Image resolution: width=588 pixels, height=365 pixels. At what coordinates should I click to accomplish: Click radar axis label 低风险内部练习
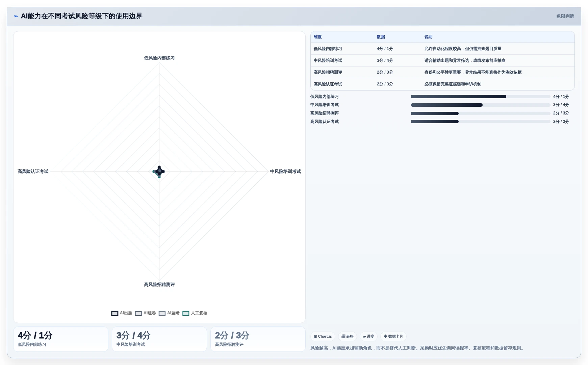click(x=159, y=58)
